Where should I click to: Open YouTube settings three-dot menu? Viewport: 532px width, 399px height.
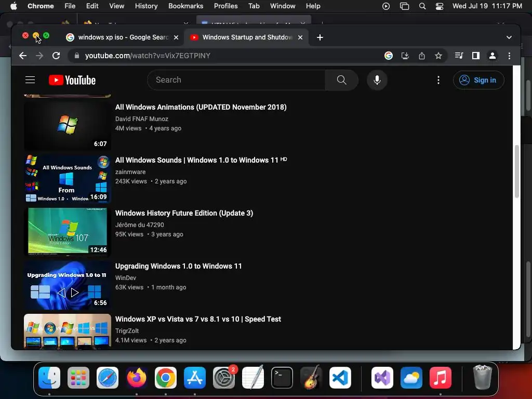pyautogui.click(x=438, y=80)
